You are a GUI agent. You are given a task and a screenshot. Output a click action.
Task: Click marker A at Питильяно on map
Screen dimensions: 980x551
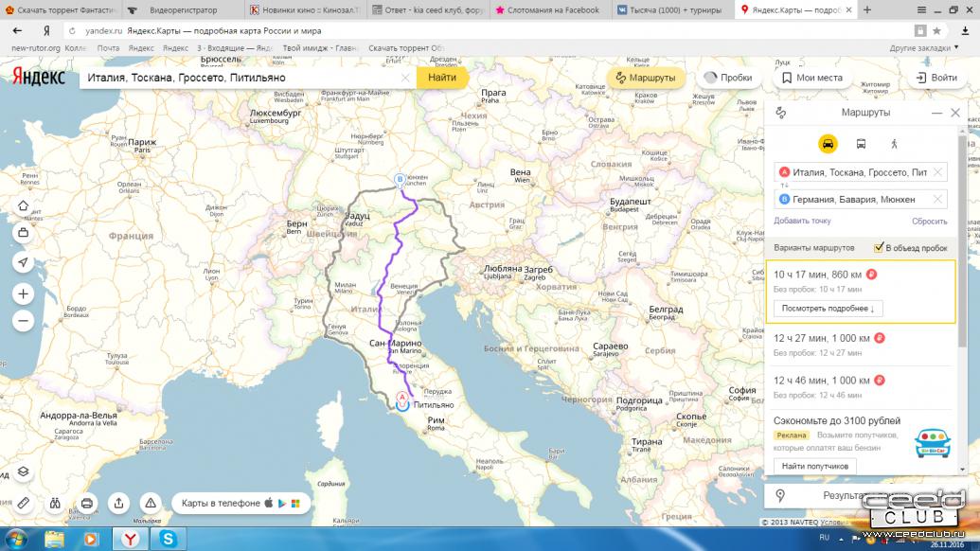[401, 398]
